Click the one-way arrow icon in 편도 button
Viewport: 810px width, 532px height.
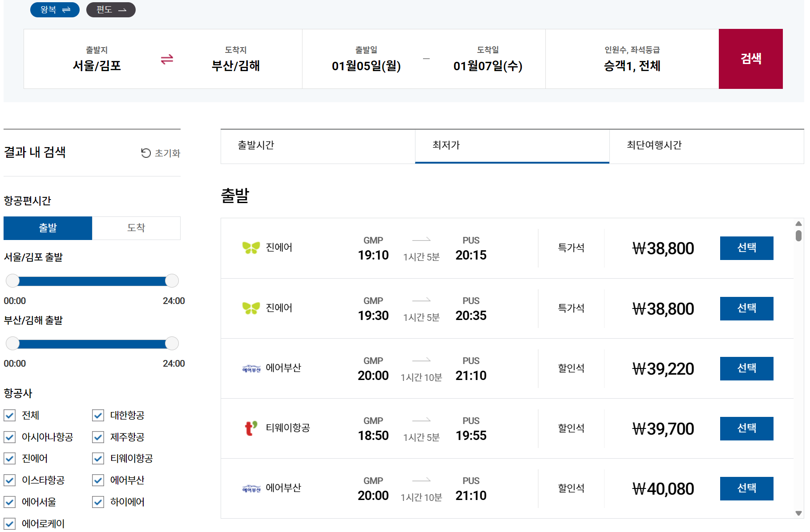click(x=123, y=9)
